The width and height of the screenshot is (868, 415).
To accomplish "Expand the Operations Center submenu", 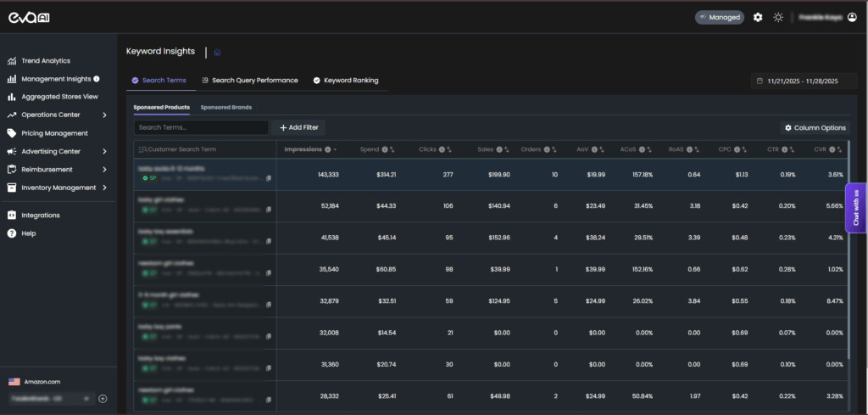I will click(x=103, y=115).
